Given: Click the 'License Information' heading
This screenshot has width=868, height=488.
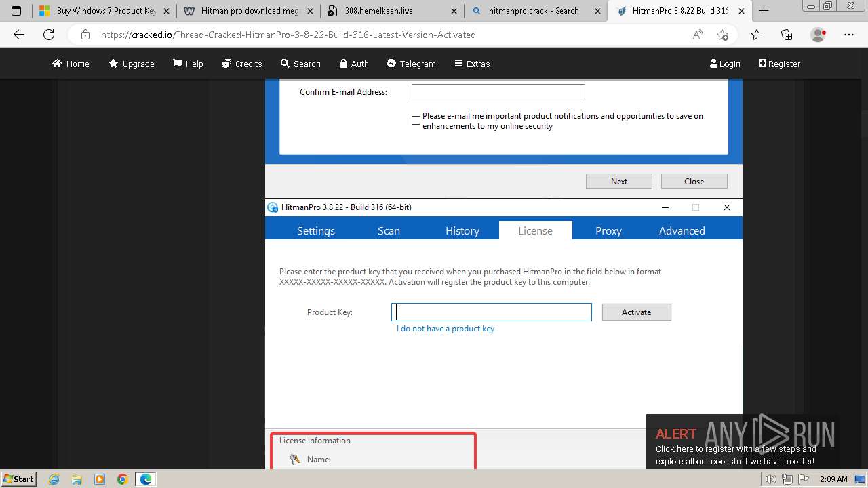Looking at the screenshot, I should (x=315, y=441).
